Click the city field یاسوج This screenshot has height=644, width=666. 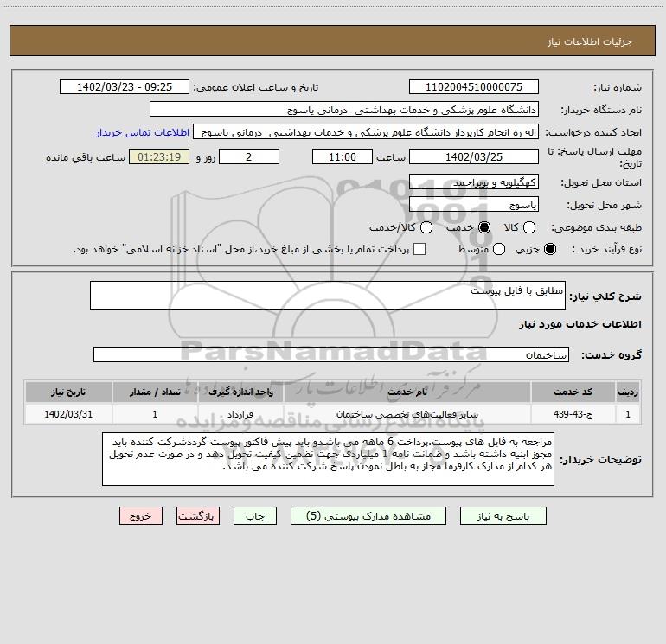pyautogui.click(x=474, y=204)
